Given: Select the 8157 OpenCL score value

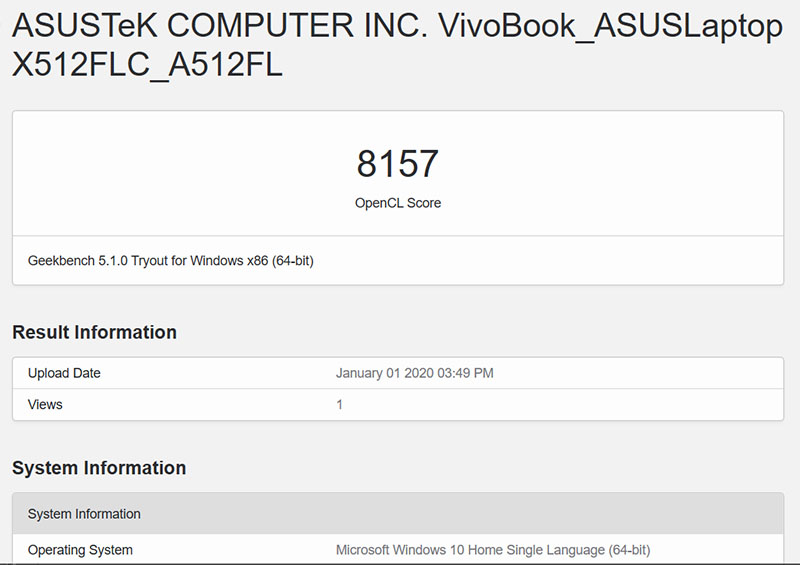Looking at the screenshot, I should click(397, 164).
